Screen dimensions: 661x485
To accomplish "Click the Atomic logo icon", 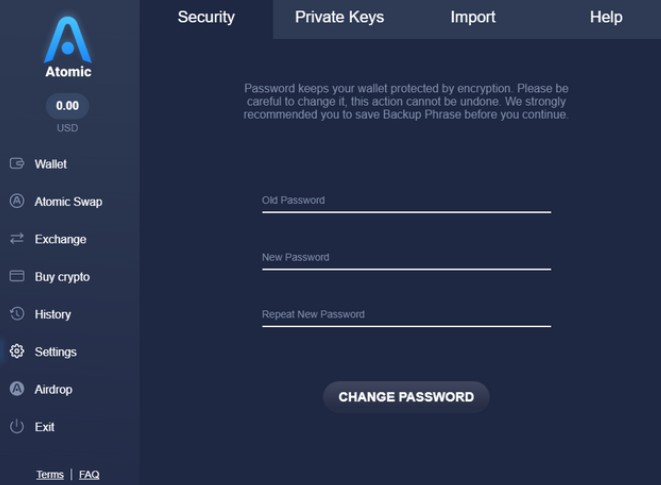I will pos(68,40).
